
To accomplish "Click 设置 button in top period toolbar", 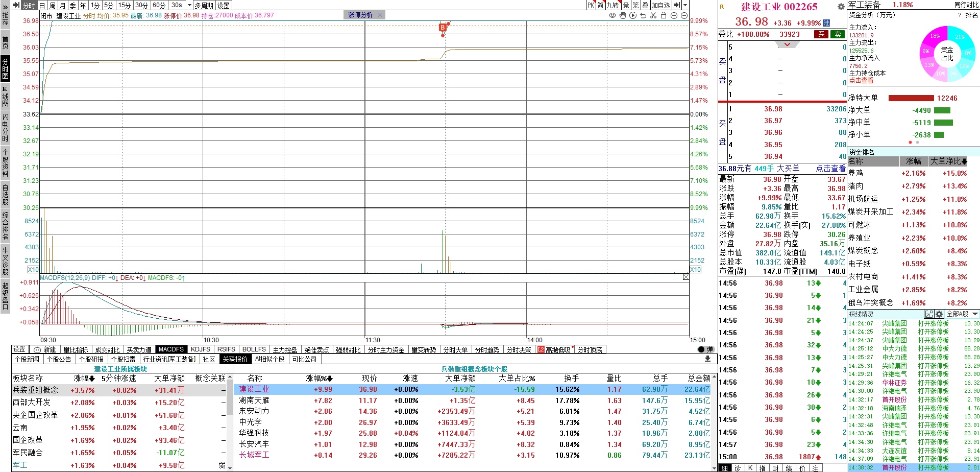I will click(224, 5).
